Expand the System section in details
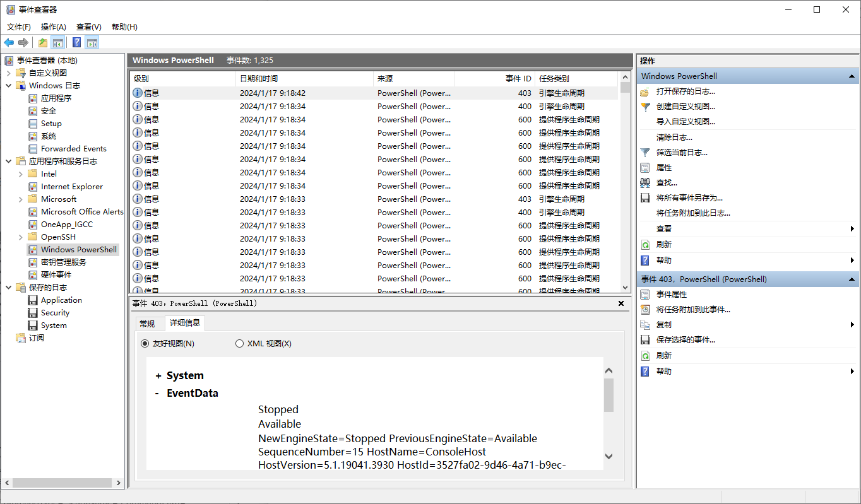861x504 pixels. (x=158, y=376)
